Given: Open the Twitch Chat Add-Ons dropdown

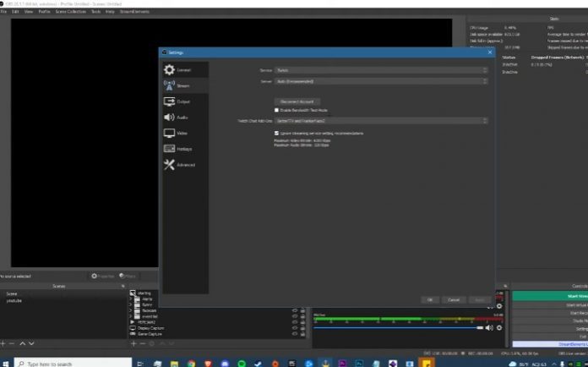Looking at the screenshot, I should [381, 121].
